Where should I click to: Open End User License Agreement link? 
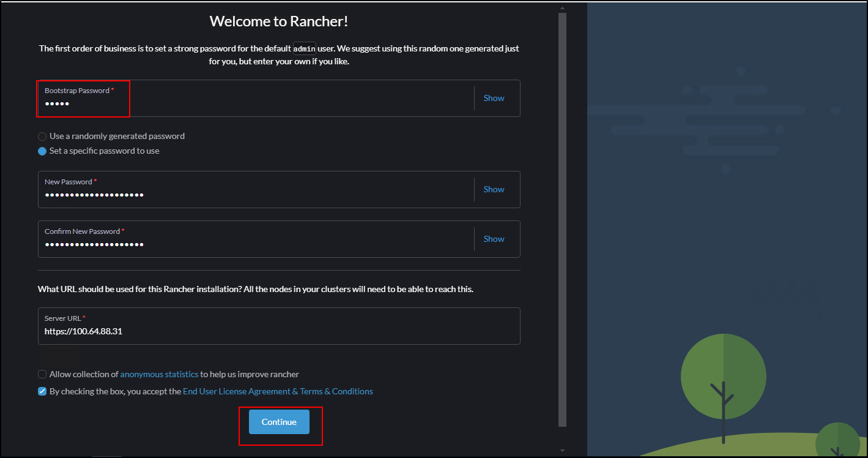pyautogui.click(x=240, y=391)
